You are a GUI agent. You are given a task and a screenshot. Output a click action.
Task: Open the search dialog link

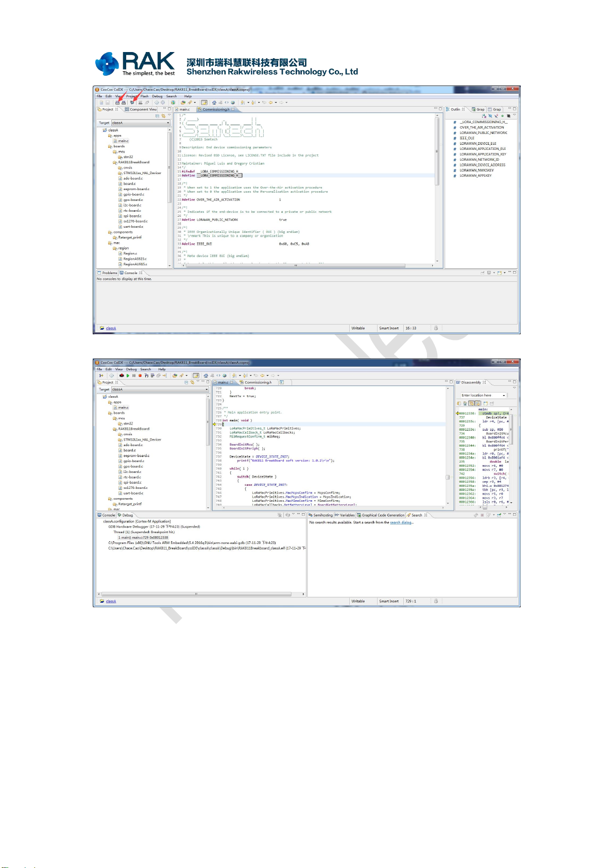tap(401, 522)
